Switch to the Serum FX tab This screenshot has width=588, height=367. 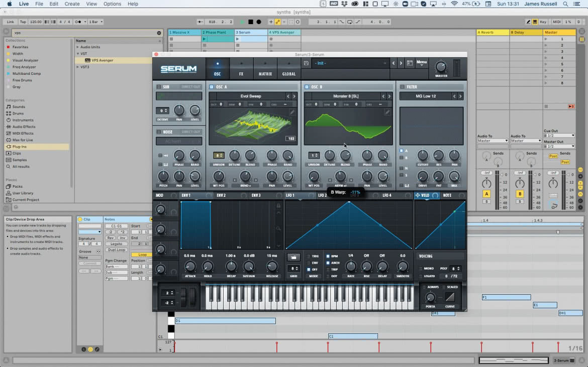(x=241, y=68)
